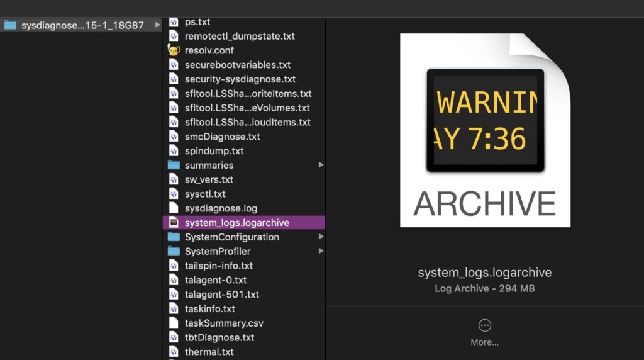Click the sysdiagnose.log blank document icon

pos(174,208)
